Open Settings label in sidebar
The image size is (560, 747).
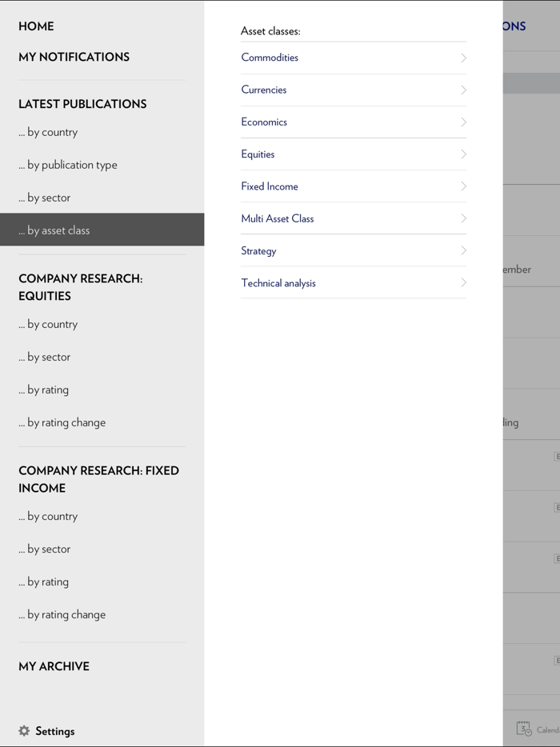pos(55,731)
